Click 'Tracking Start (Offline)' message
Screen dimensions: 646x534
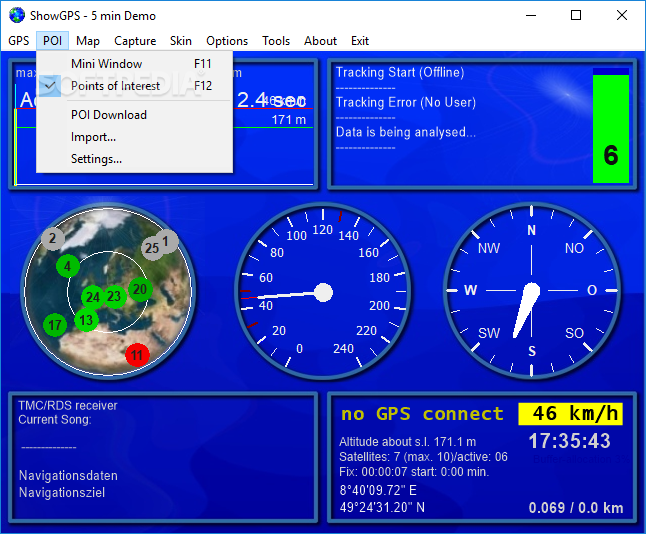coord(400,73)
